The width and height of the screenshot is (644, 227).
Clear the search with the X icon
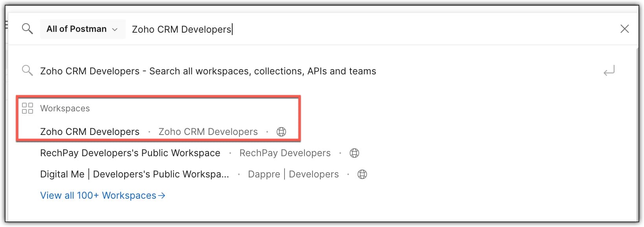(x=624, y=29)
